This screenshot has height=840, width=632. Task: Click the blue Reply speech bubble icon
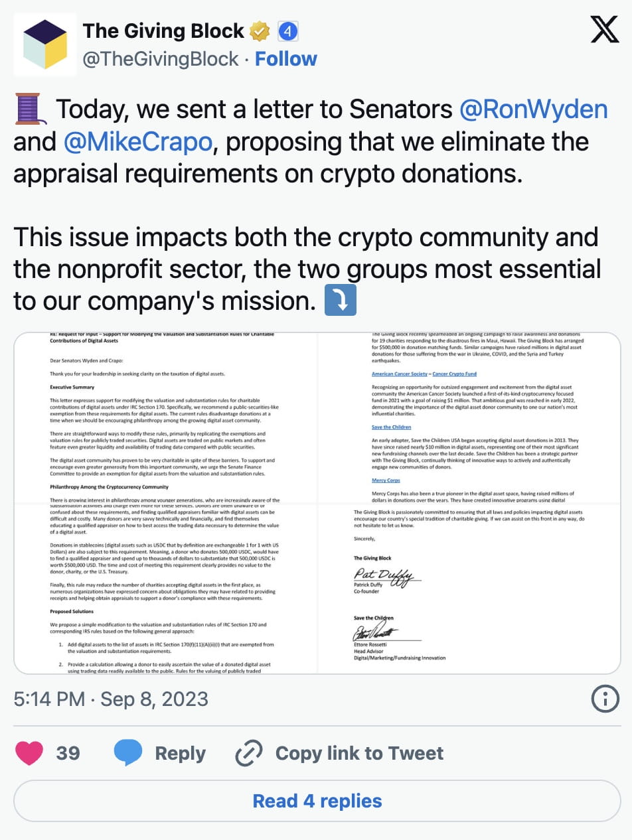pyautogui.click(x=129, y=753)
